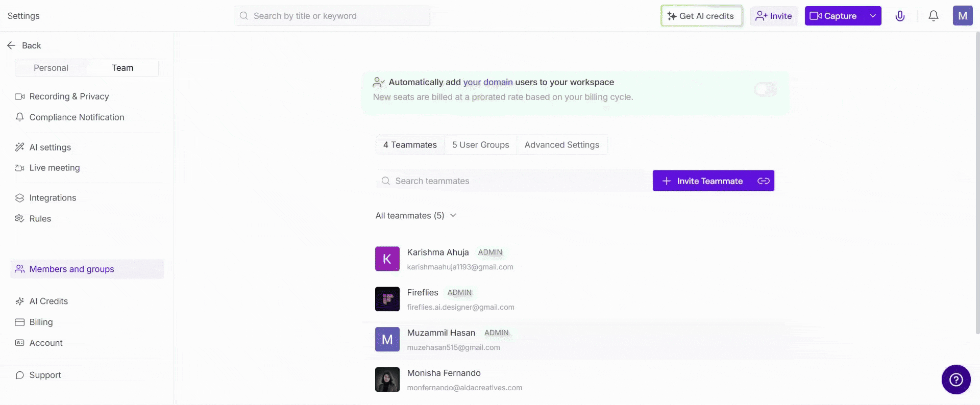Click the Rules gear icon
Screen dimensions: 980x405
[x=20, y=218]
